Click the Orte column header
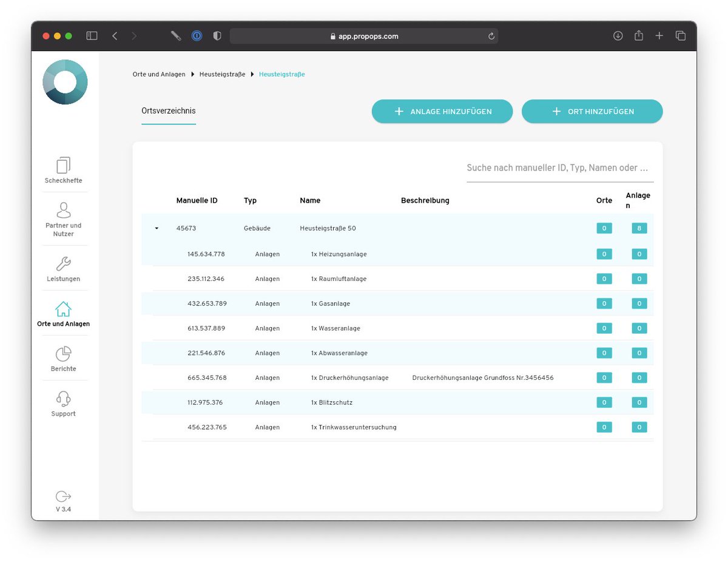 click(604, 200)
